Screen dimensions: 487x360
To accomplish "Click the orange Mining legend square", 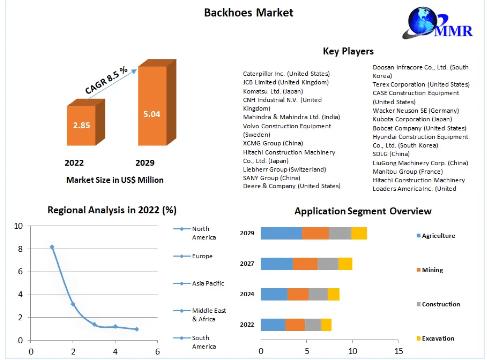I will pyautogui.click(x=419, y=270).
